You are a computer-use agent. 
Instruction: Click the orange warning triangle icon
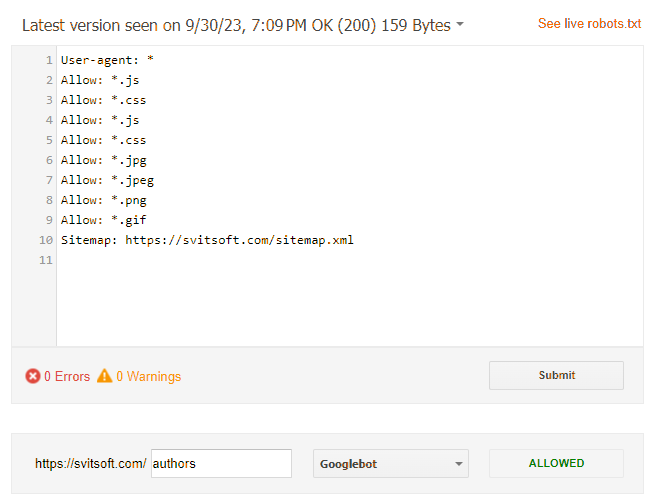point(104,376)
